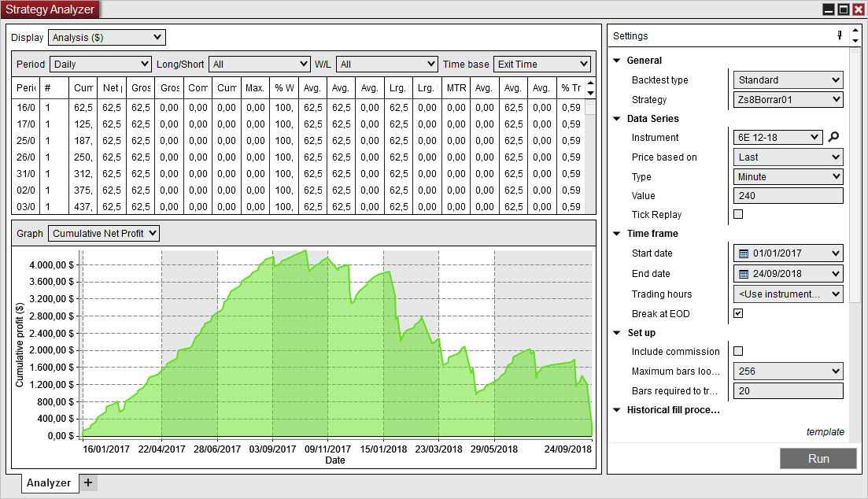The height and width of the screenshot is (499, 868).
Task: Collapse the General settings section
Action: (x=618, y=61)
